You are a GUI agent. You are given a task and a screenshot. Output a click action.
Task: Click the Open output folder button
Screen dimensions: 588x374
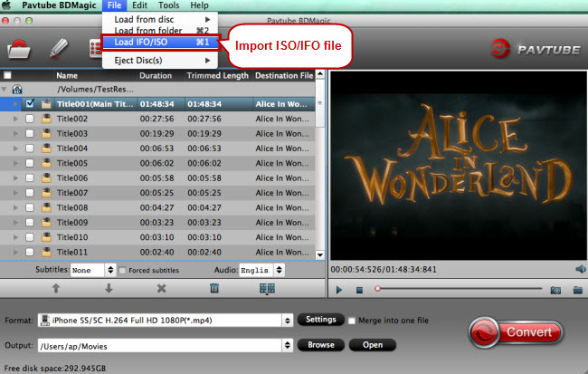(x=373, y=345)
